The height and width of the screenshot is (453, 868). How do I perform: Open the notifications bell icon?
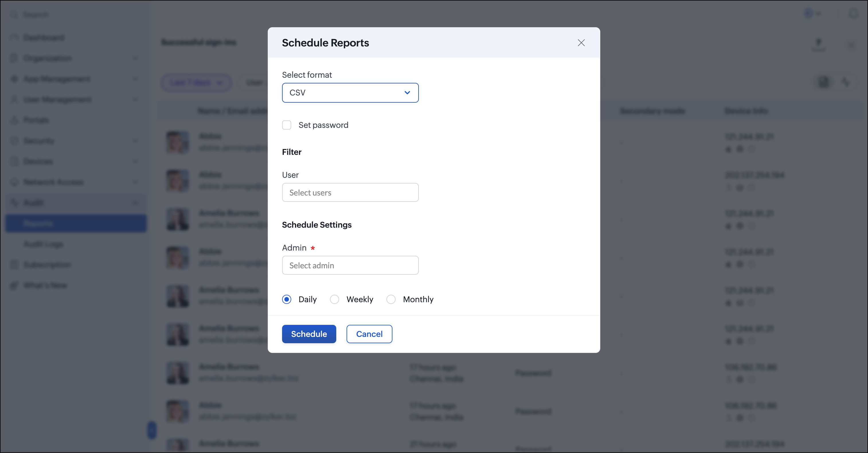853,14
